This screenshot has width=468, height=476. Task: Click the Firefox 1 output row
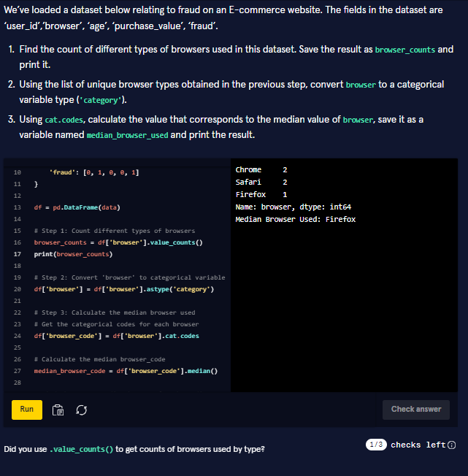click(261, 195)
